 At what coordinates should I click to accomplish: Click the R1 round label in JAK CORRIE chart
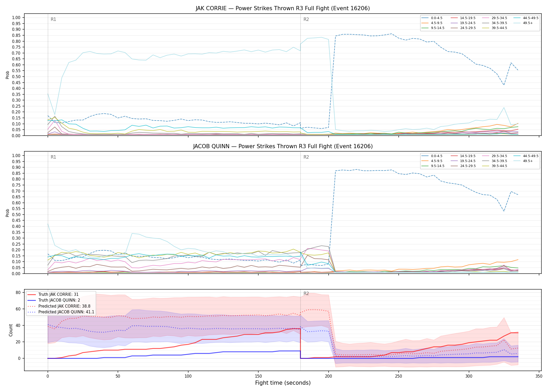point(53,19)
